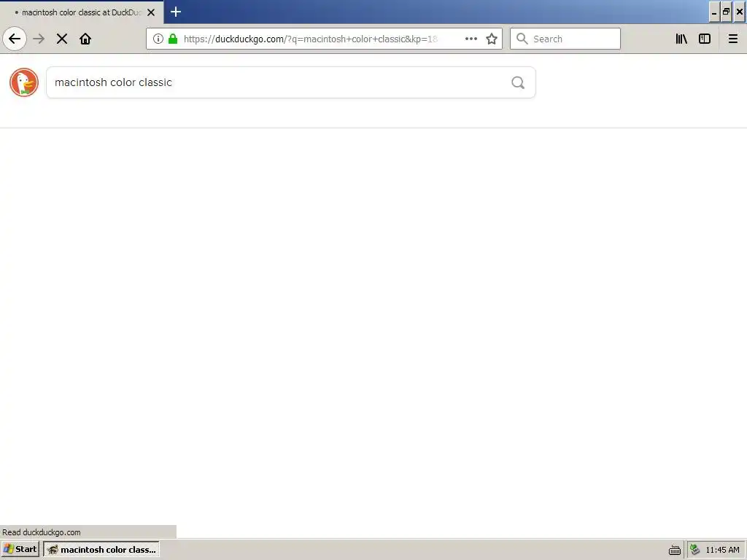Viewport: 747px width, 560px height.
Task: Close the macintosh color classic tab
Action: tap(151, 12)
